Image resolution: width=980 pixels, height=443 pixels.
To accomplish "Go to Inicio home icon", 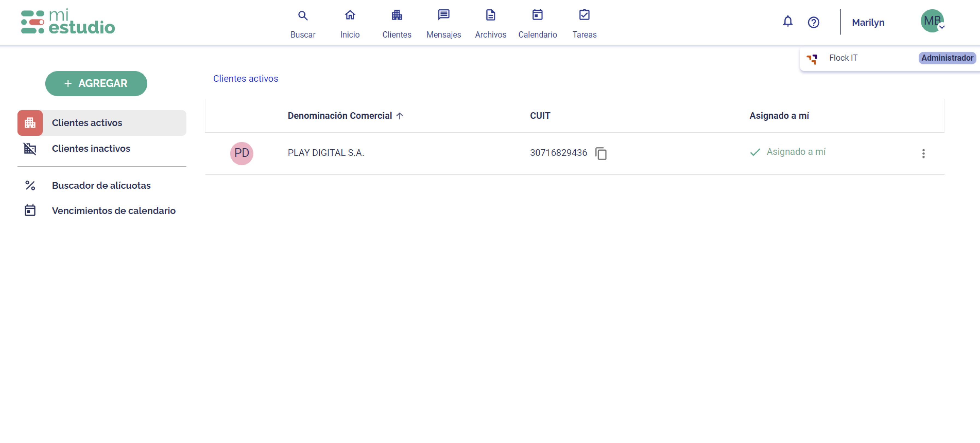I will (350, 15).
